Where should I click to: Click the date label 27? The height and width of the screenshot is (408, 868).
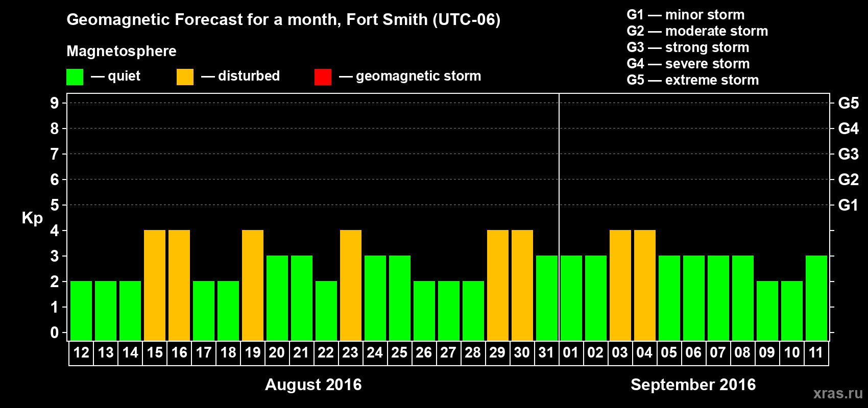(x=449, y=353)
